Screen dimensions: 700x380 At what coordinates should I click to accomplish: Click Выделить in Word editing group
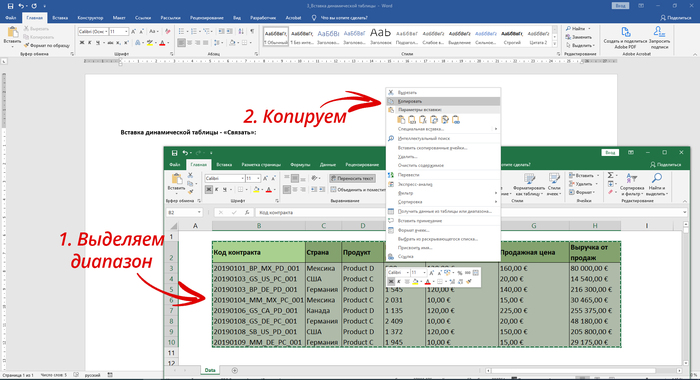pos(580,45)
